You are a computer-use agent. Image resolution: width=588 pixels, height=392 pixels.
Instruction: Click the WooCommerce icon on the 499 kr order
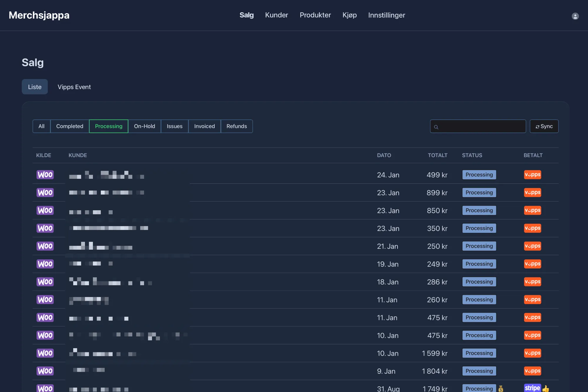(45, 175)
